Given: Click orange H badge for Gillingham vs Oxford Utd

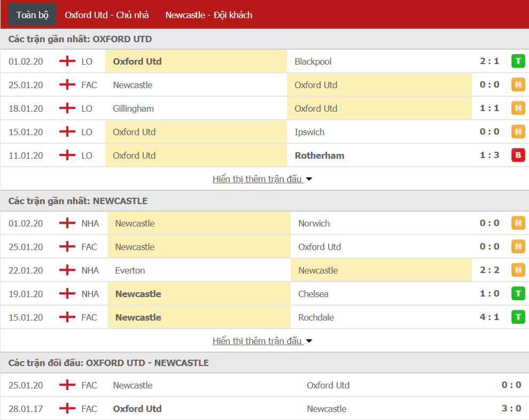Looking at the screenshot, I should (518, 108).
